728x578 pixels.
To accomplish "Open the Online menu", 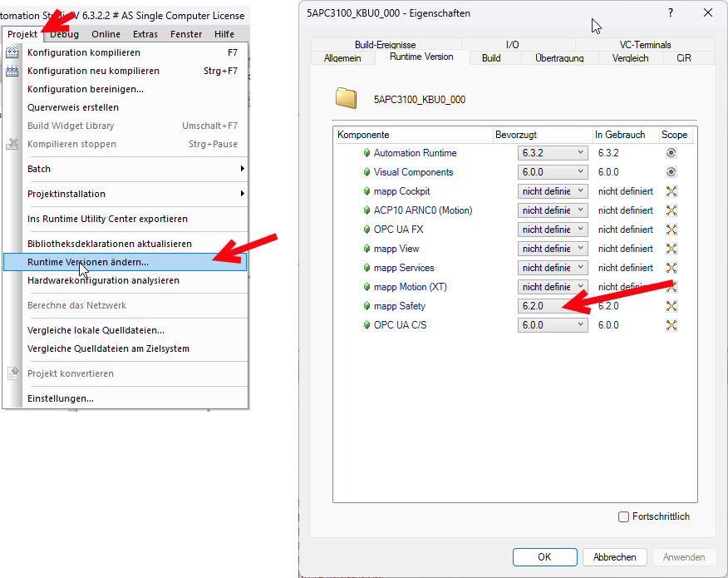I will point(106,34).
